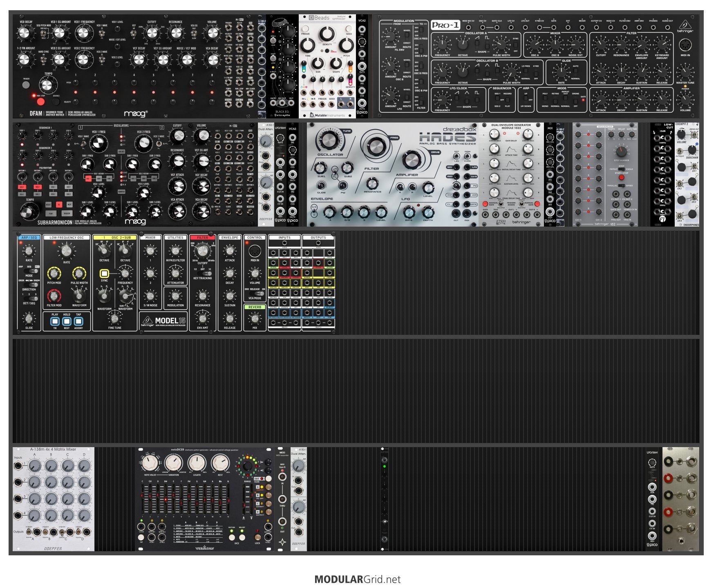The image size is (716, 588).
Task: Click the Model 15 red "FILTER" header
Action: [203, 238]
